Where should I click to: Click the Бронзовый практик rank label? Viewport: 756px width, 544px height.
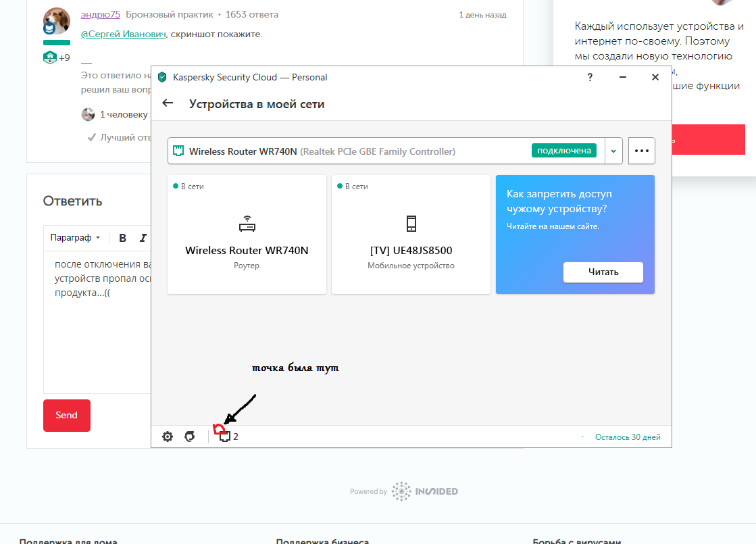click(x=169, y=14)
